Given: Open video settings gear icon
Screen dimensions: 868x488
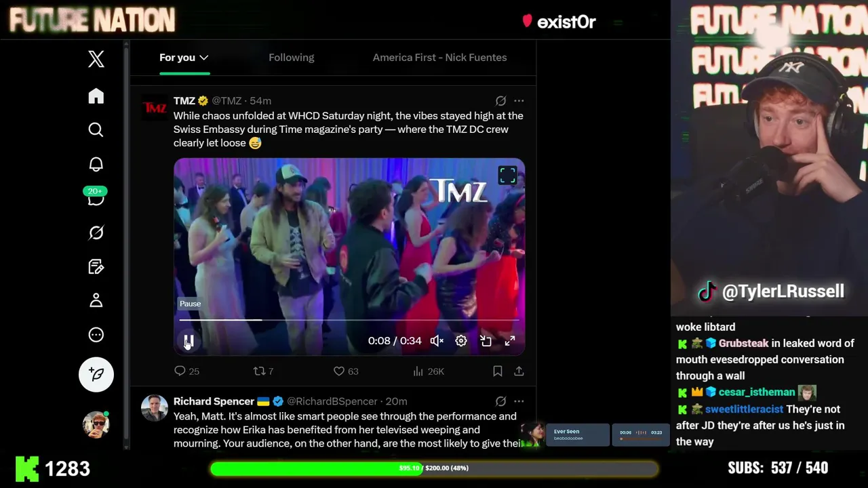Looking at the screenshot, I should click(x=461, y=341).
